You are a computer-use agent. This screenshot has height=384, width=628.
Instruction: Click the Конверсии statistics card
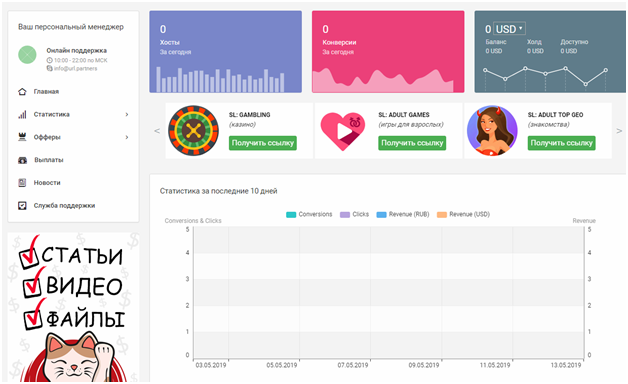tap(388, 52)
